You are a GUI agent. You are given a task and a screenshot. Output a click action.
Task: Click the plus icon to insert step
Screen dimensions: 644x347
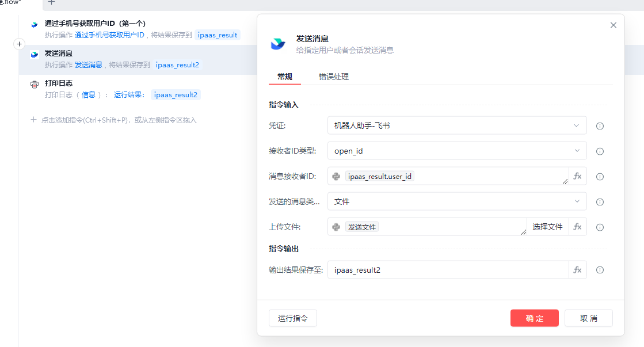[18, 44]
